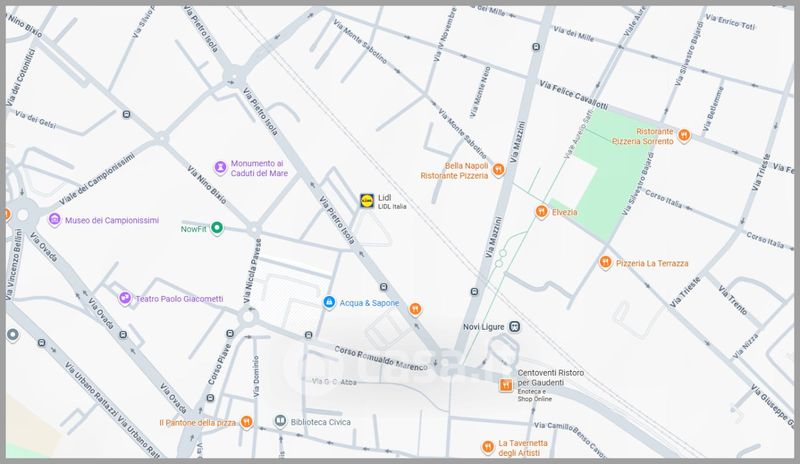Select the Teatro Paolo Giacometti theater icon
The image size is (800, 464).
click(x=124, y=298)
